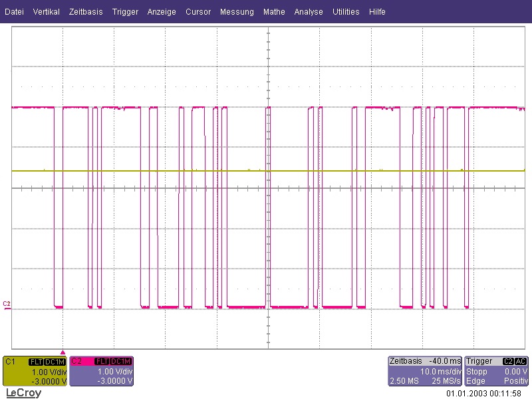Image resolution: width=532 pixels, height=399 pixels.
Task: Click the 25 MS/s sample rate value
Action: 446,381
